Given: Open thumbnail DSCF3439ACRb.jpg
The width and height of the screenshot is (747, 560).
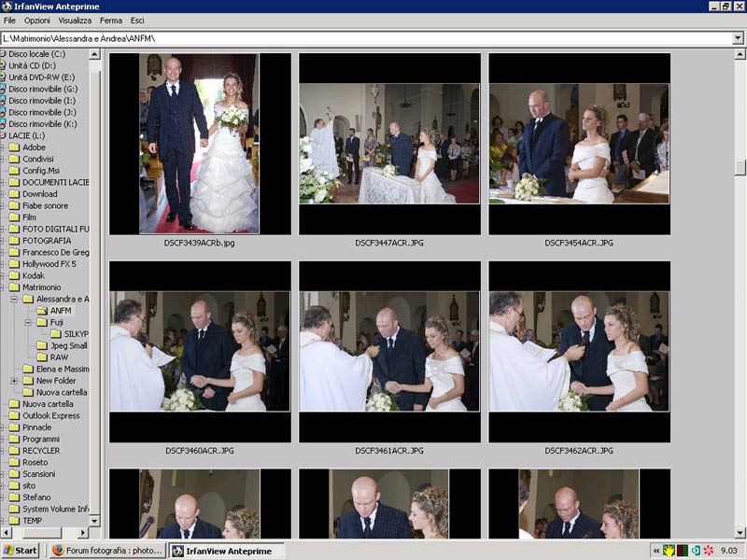Looking at the screenshot, I should click(200, 144).
